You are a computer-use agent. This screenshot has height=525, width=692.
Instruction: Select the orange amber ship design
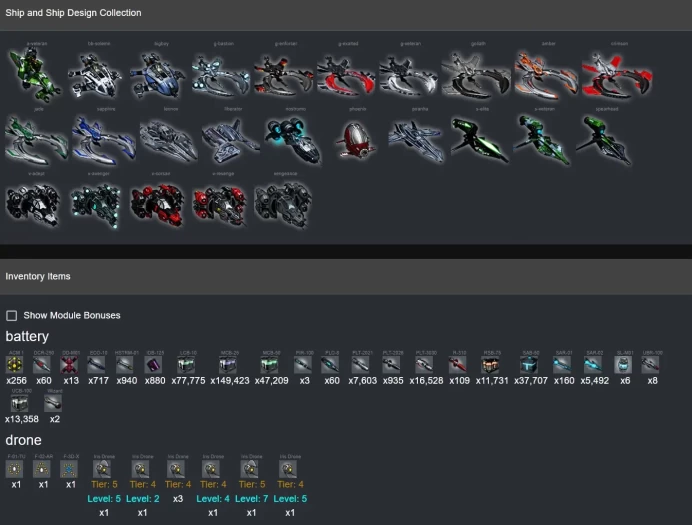click(x=545, y=76)
